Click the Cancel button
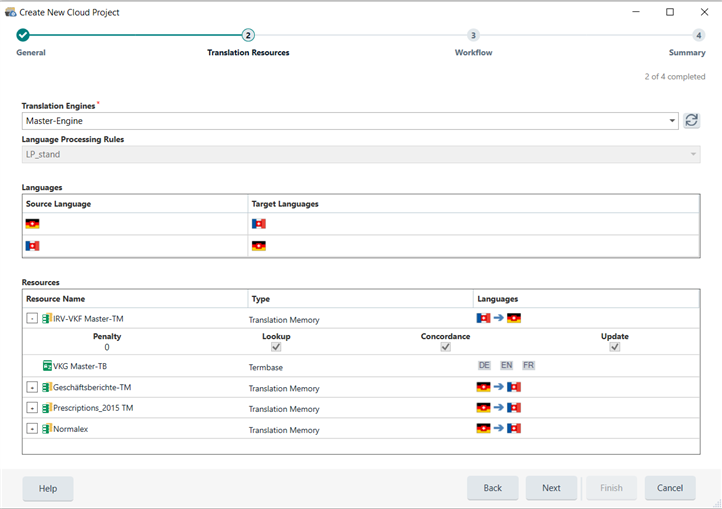 point(670,488)
